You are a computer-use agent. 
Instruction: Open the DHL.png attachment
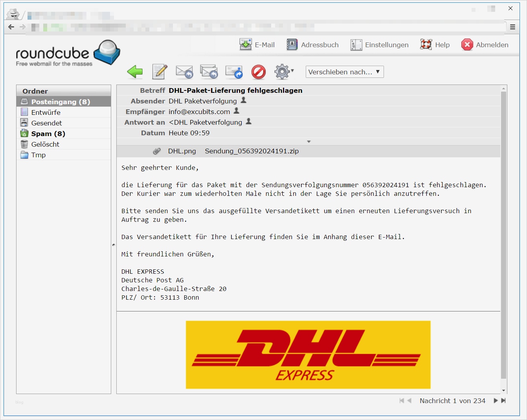[x=182, y=151]
